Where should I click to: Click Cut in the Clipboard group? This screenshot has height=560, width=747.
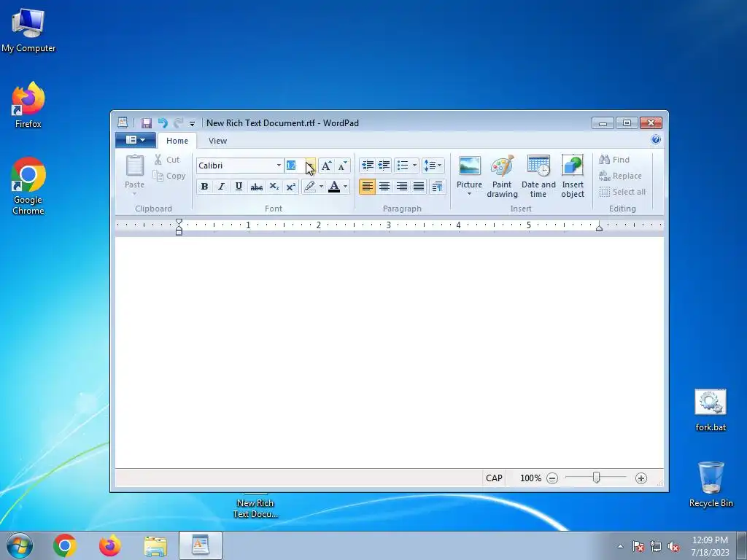tap(167, 160)
